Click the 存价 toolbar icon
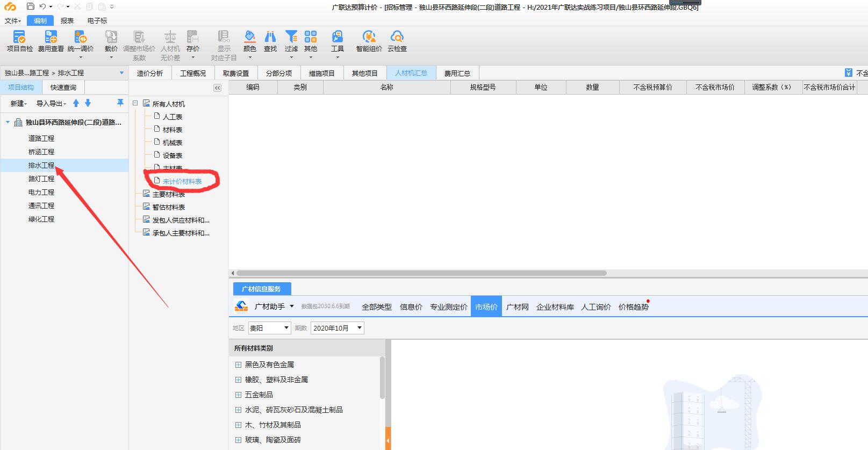 [x=192, y=37]
